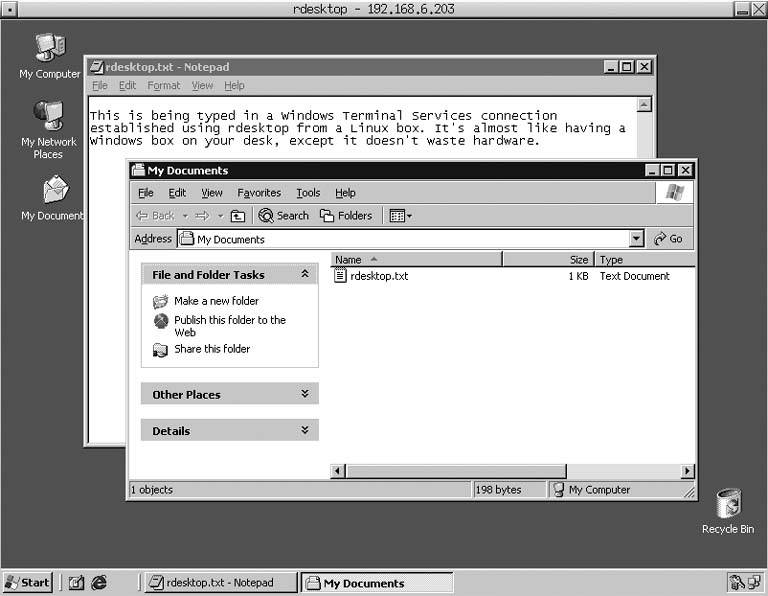Screen dimensions: 768x596
Task: Open the Notepad Format menu
Action: coord(164,85)
